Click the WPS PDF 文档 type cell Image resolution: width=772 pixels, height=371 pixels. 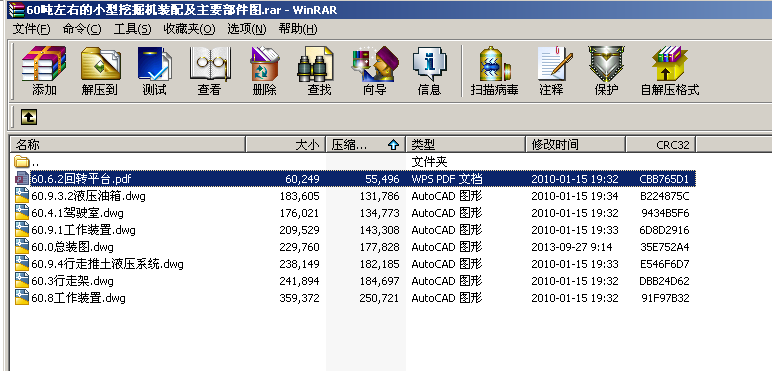pyautogui.click(x=447, y=179)
